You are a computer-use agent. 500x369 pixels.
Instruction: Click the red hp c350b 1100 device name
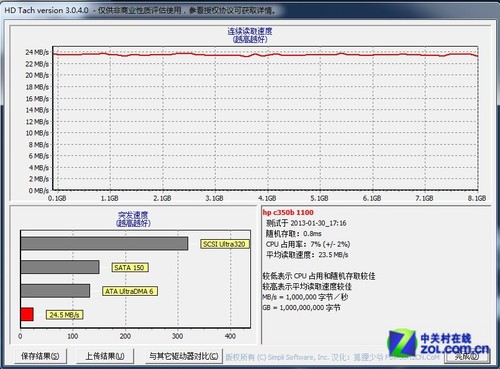pyautogui.click(x=288, y=212)
